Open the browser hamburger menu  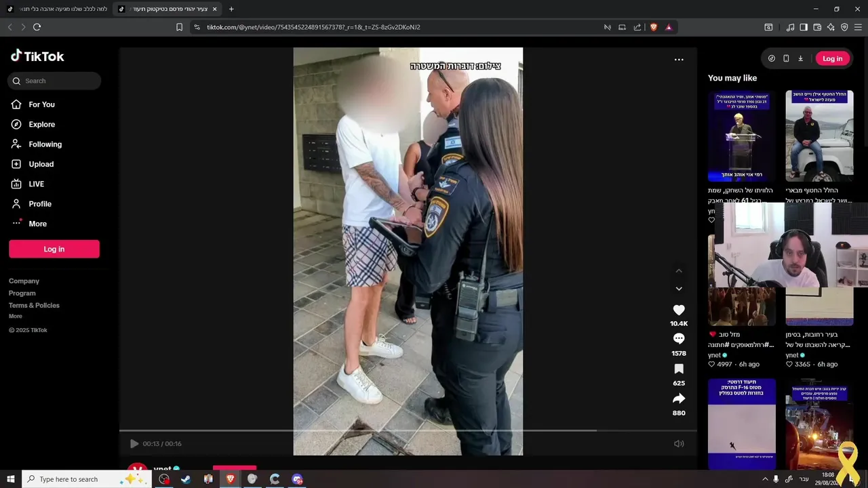pyautogui.click(x=859, y=27)
